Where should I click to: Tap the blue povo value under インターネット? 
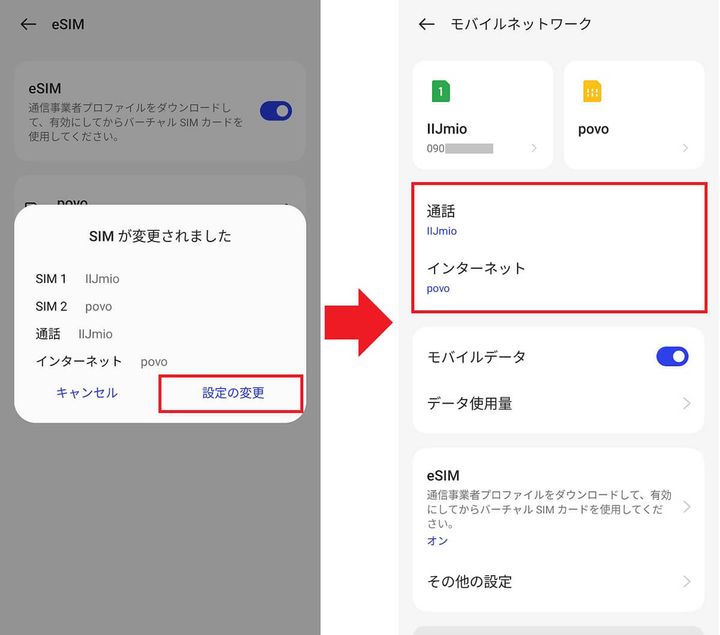tap(438, 289)
